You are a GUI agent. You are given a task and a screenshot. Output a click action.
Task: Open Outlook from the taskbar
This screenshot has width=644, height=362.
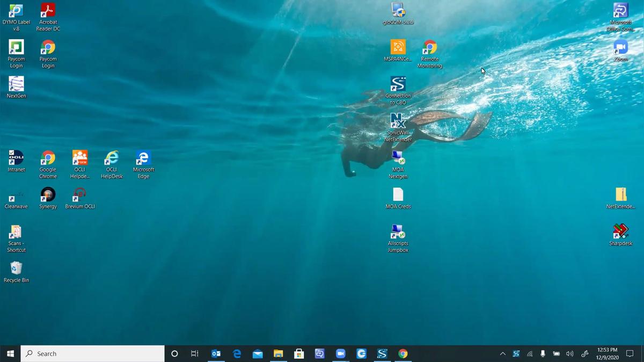[x=216, y=353]
